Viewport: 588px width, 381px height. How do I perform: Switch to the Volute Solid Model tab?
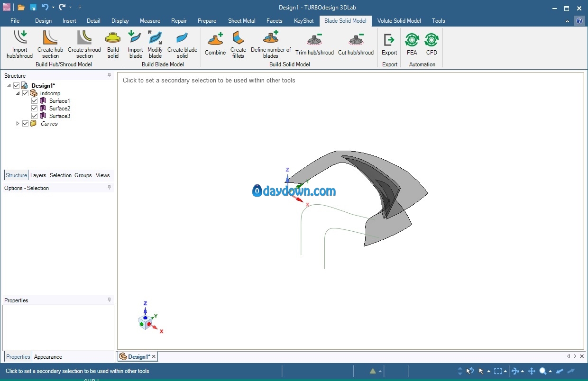point(399,21)
